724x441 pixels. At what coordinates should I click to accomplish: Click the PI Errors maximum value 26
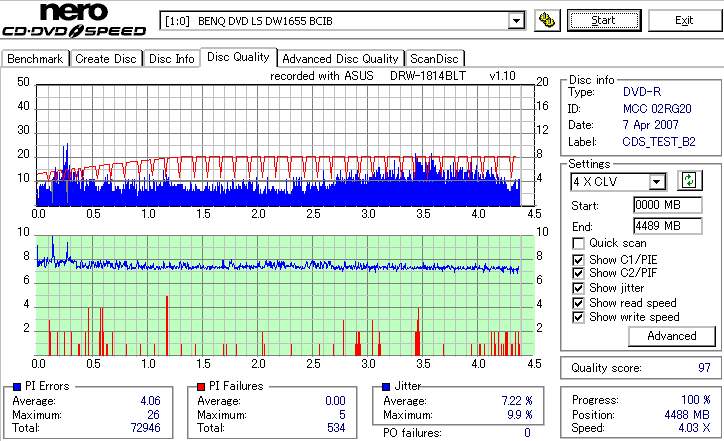tap(153, 415)
